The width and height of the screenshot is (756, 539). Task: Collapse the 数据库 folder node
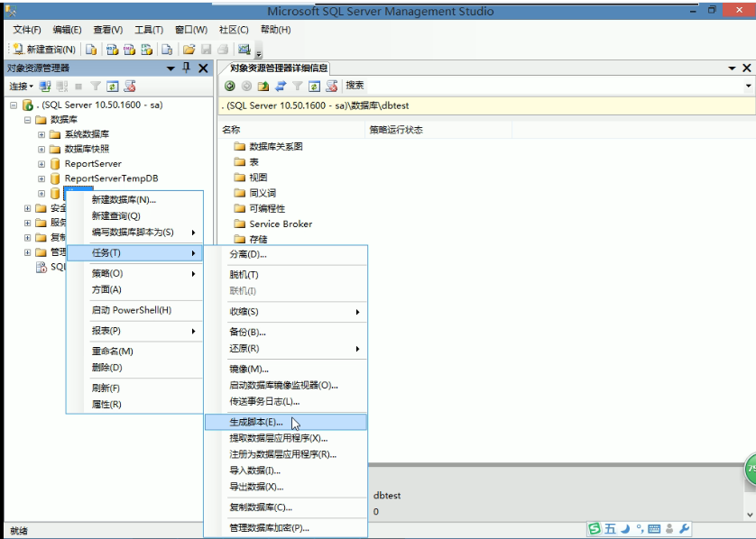27,120
